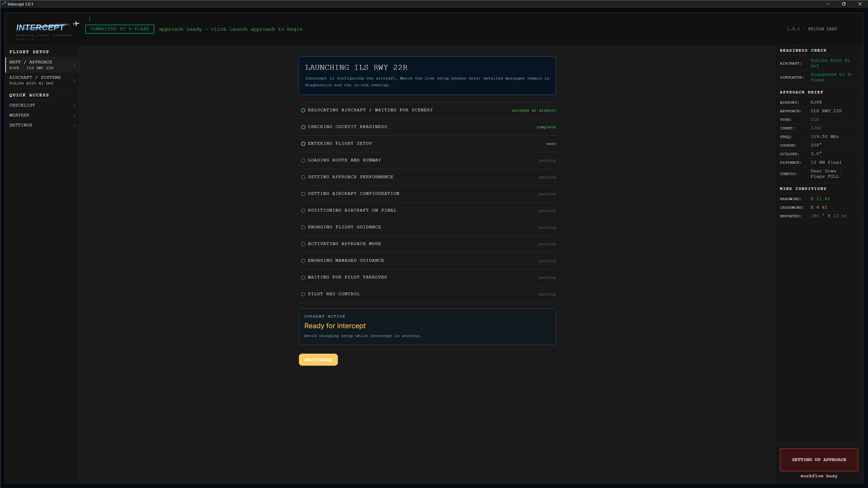Expand the ARPT / APPROACH chevron
This screenshot has width=868, height=488.
click(x=75, y=65)
